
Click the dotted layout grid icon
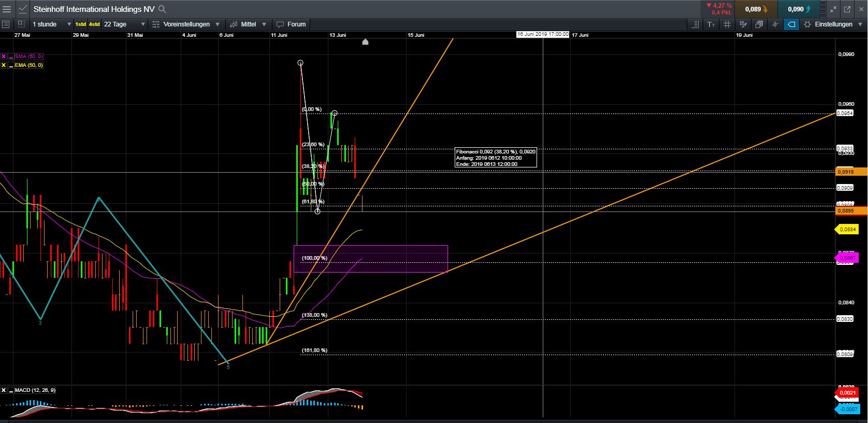21,24
